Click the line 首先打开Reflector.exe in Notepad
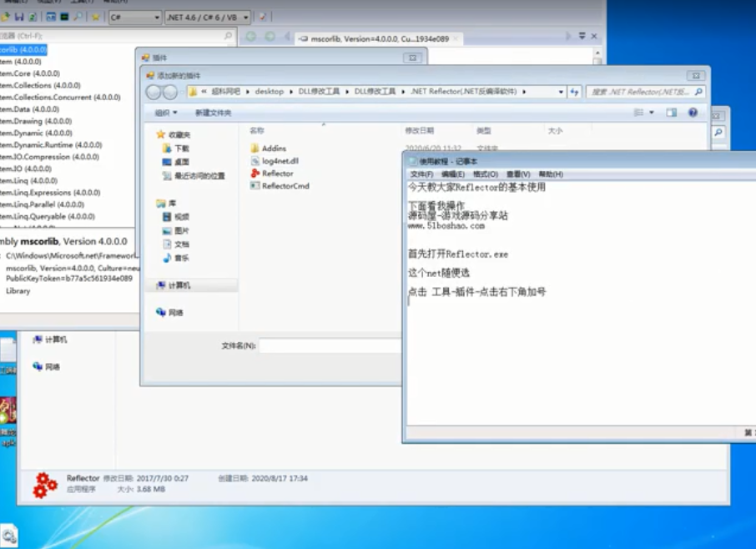 (458, 254)
